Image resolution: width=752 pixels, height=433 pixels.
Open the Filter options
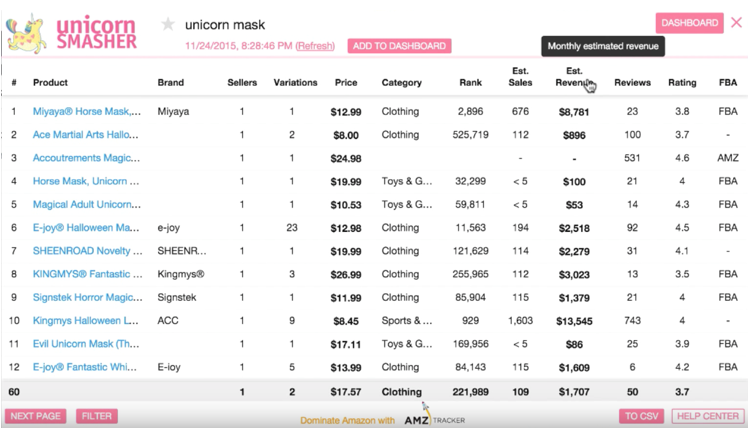[x=97, y=416]
